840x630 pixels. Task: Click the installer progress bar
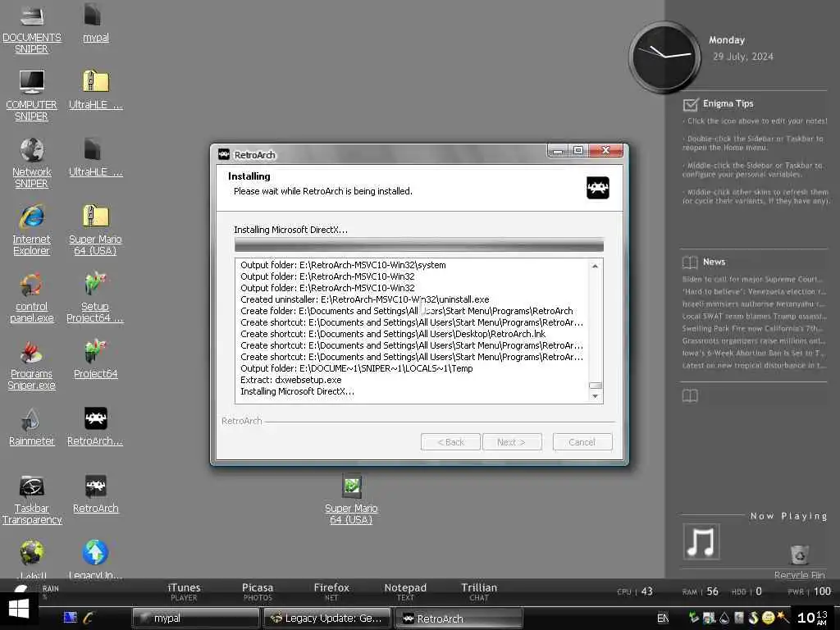(419, 245)
